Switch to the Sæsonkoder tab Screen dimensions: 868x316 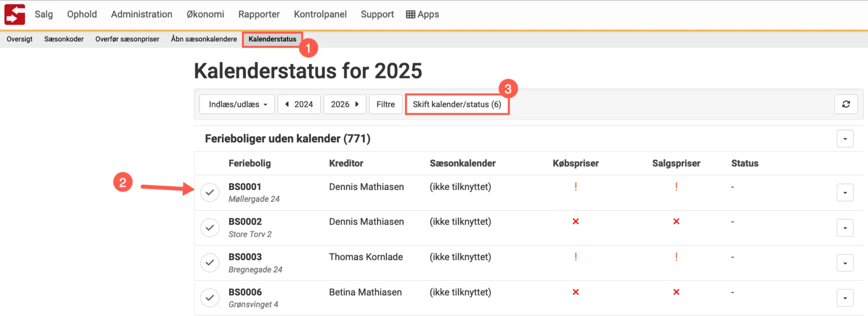click(x=64, y=39)
